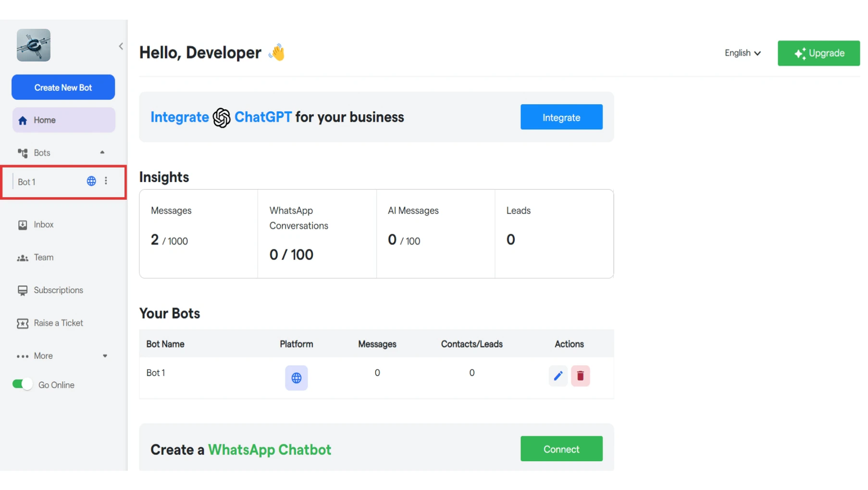Expand the More dropdown arrow

click(x=105, y=356)
